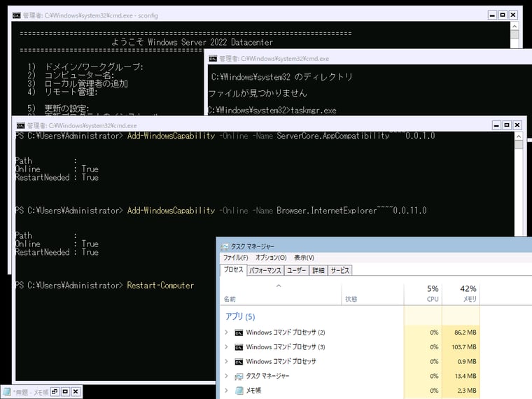
Task: Click the cmd icon of Windows コマンド プロセッサ (2)
Action: (239, 332)
